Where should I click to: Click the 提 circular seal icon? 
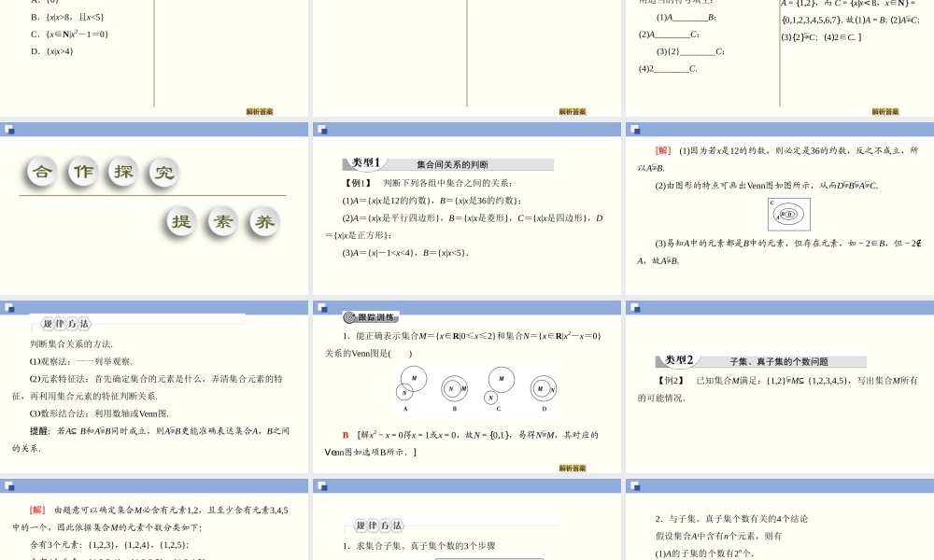coord(179,222)
